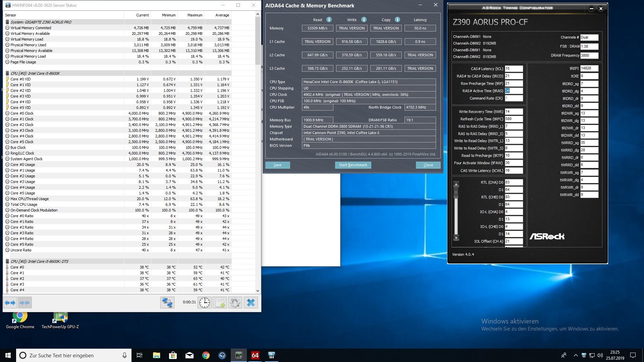Click ASRock timing list scroll down arrow

click(x=456, y=238)
